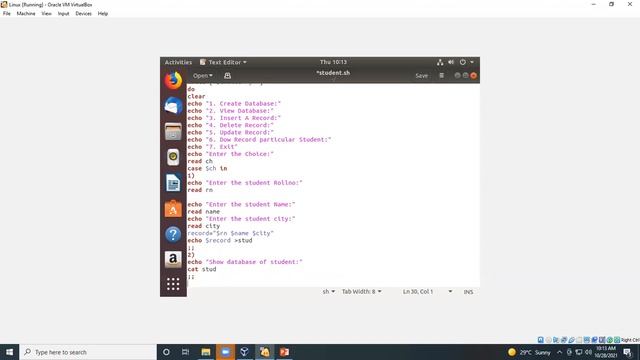The width and height of the screenshot is (640, 360).
Task: Click the line echo "3. Insert A Record:"
Action: coord(234,118)
